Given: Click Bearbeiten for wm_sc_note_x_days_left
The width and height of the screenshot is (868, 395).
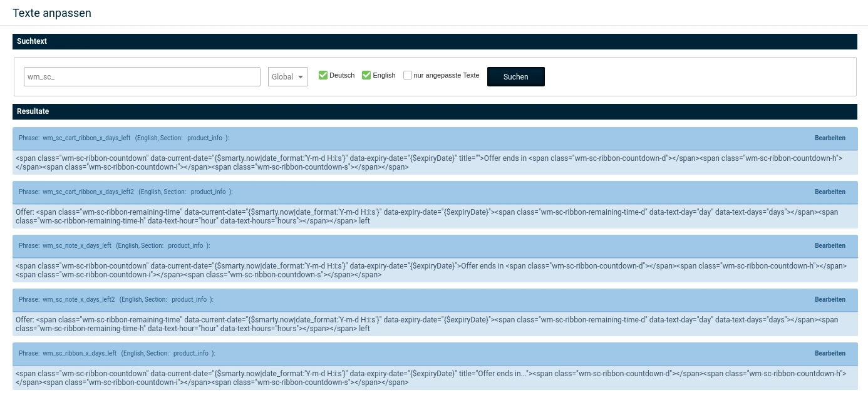Looking at the screenshot, I should (x=830, y=245).
